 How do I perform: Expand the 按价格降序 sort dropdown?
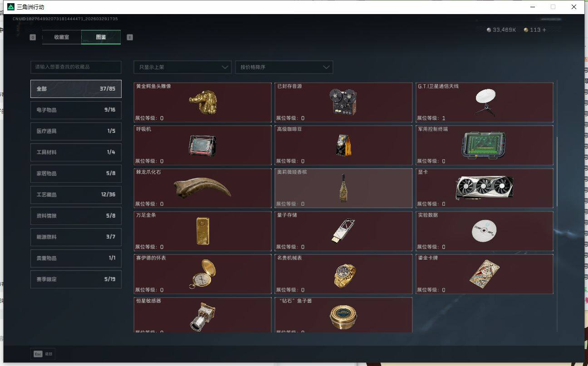[284, 67]
